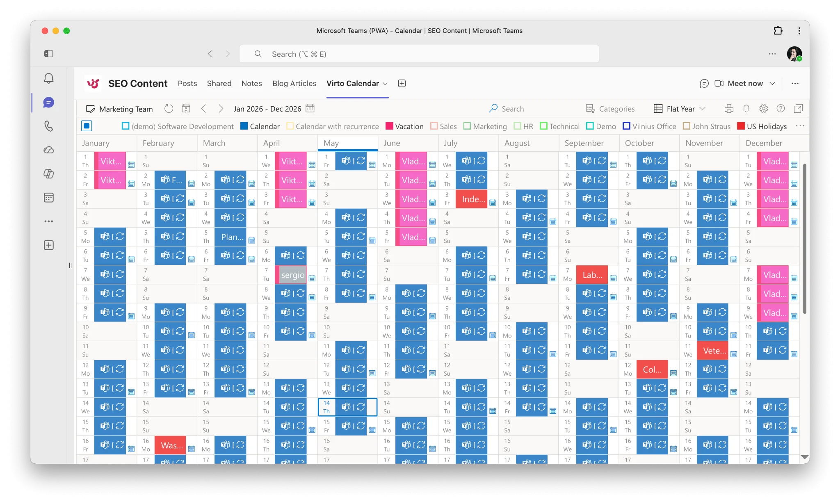Open the conversation icon next to Meet now
The image size is (840, 504).
point(704,84)
